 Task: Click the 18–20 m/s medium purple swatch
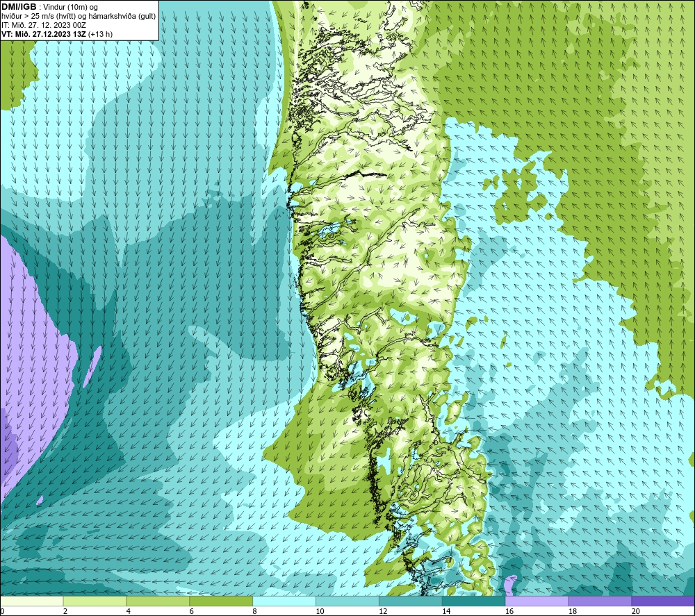pyautogui.click(x=600, y=601)
